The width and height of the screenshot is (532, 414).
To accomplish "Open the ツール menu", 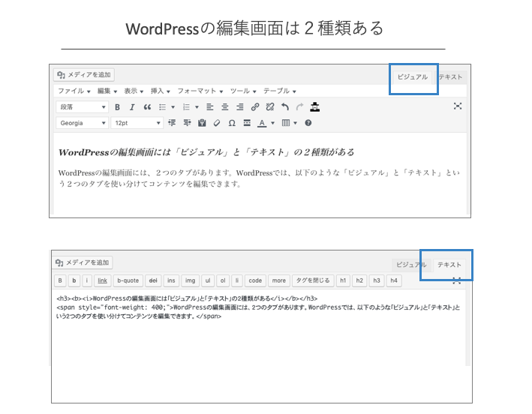I will [x=243, y=91].
